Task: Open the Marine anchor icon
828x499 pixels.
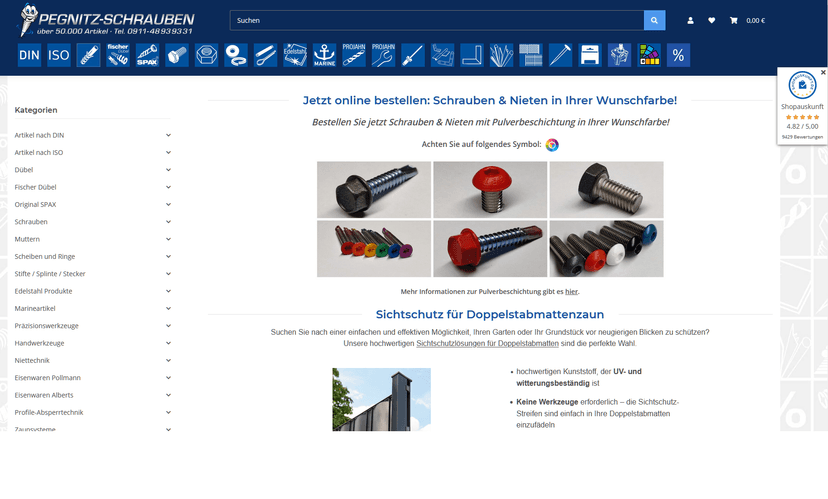Action: (324, 55)
